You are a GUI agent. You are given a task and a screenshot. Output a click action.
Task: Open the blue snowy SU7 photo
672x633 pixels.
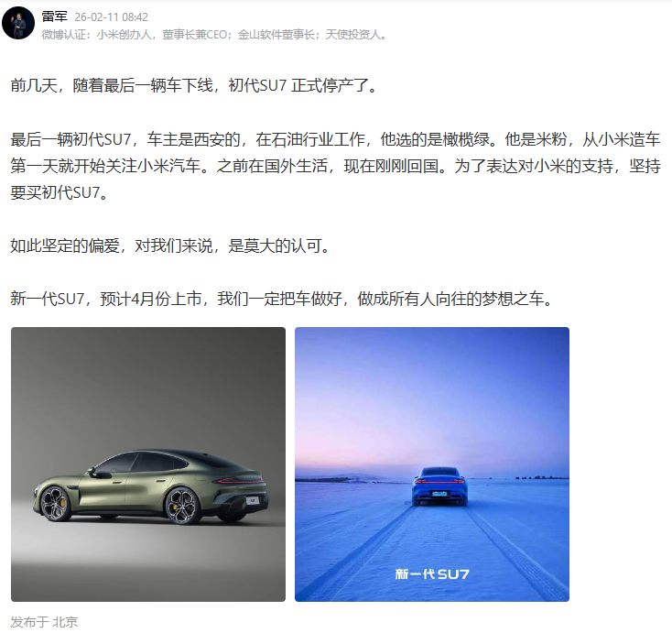click(x=432, y=464)
